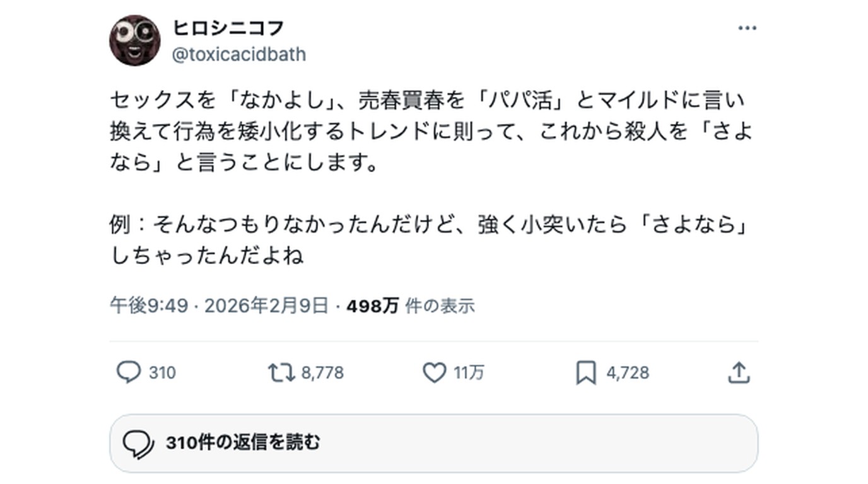The width and height of the screenshot is (868, 484).
Task: Click the repost icon showing 8,778
Action: pyautogui.click(x=283, y=372)
